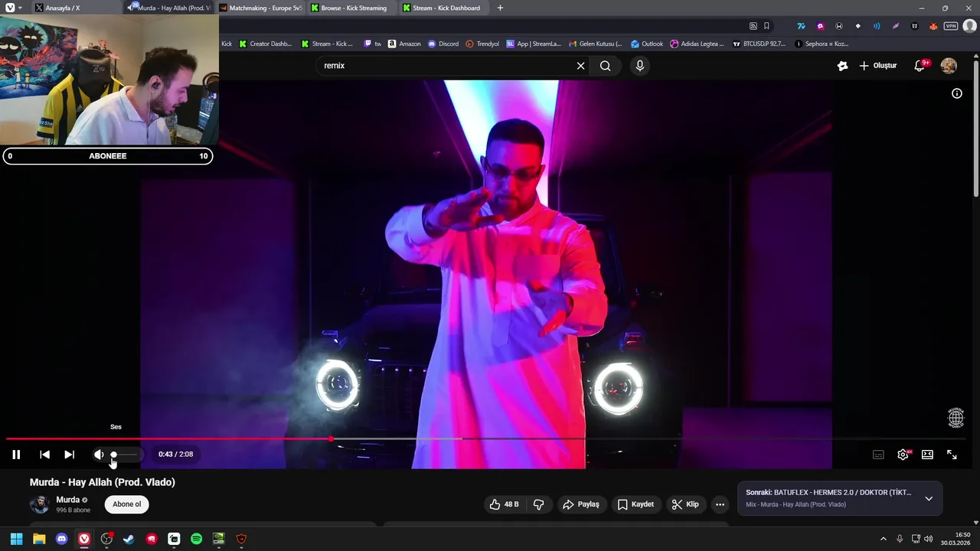Open Creator Dashboard bookmark

pos(266,44)
